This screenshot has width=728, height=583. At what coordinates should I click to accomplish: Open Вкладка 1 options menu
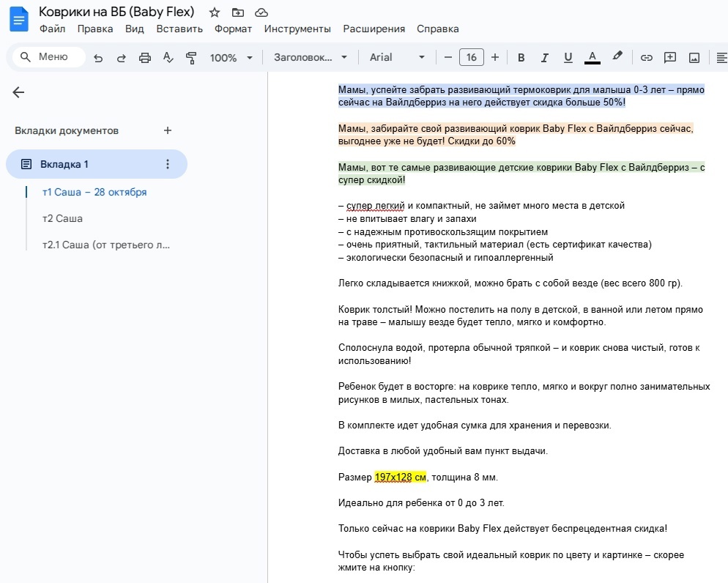click(168, 164)
